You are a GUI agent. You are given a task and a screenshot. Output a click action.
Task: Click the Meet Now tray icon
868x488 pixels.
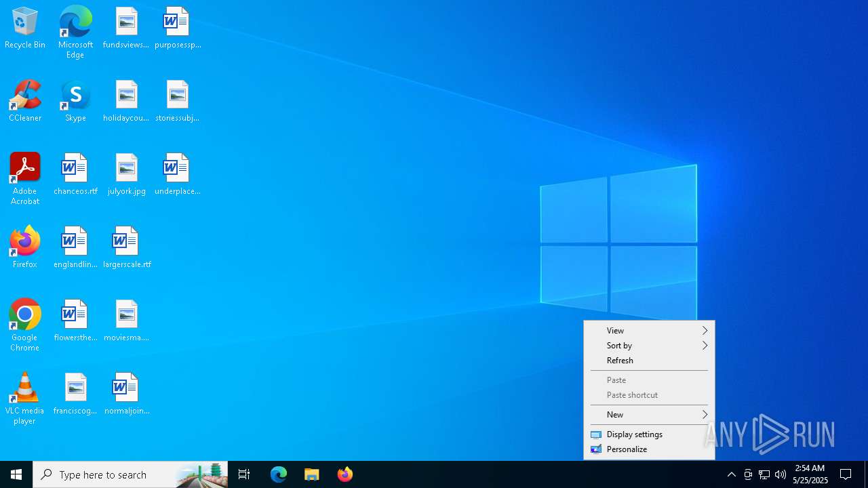click(748, 474)
